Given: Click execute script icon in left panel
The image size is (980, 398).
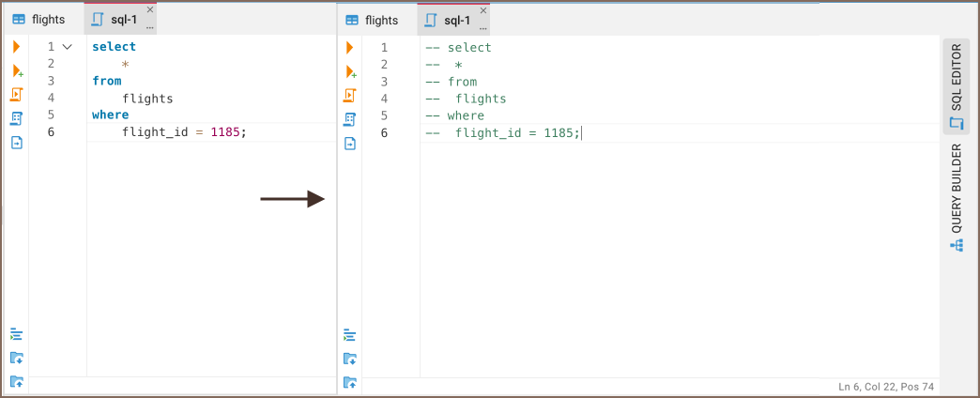Looking at the screenshot, I should pyautogui.click(x=17, y=95).
